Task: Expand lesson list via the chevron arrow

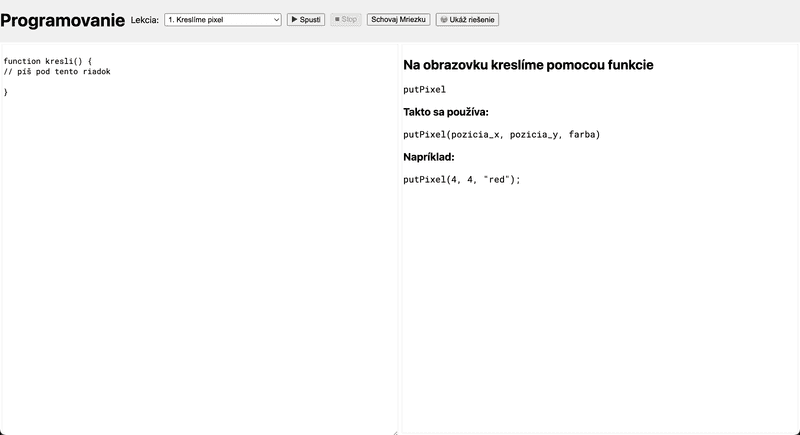Action: tap(276, 20)
